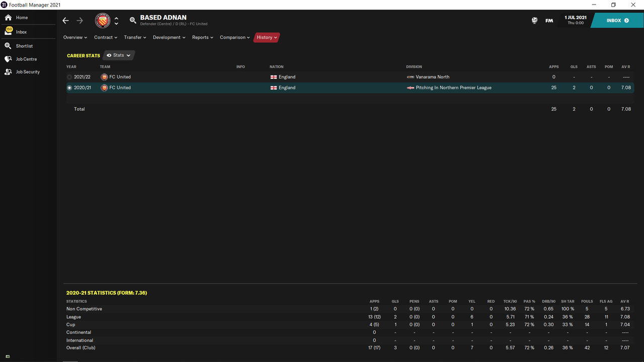
Task: Open the Job Security icon
Action: 8,72
